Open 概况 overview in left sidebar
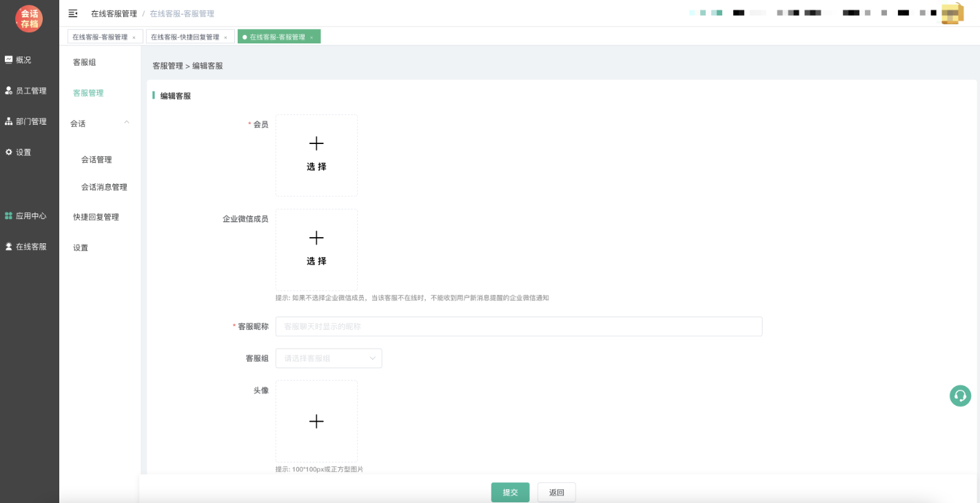 coord(23,60)
